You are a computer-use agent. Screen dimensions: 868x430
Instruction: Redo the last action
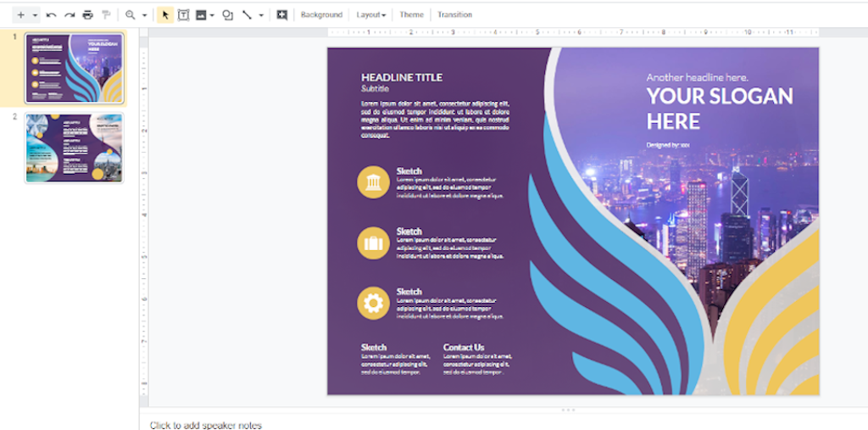pos(70,15)
